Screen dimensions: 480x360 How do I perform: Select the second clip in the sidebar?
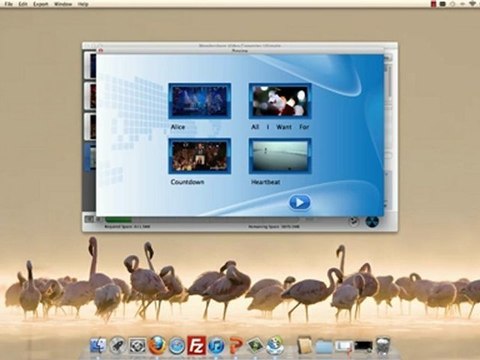tap(90, 96)
